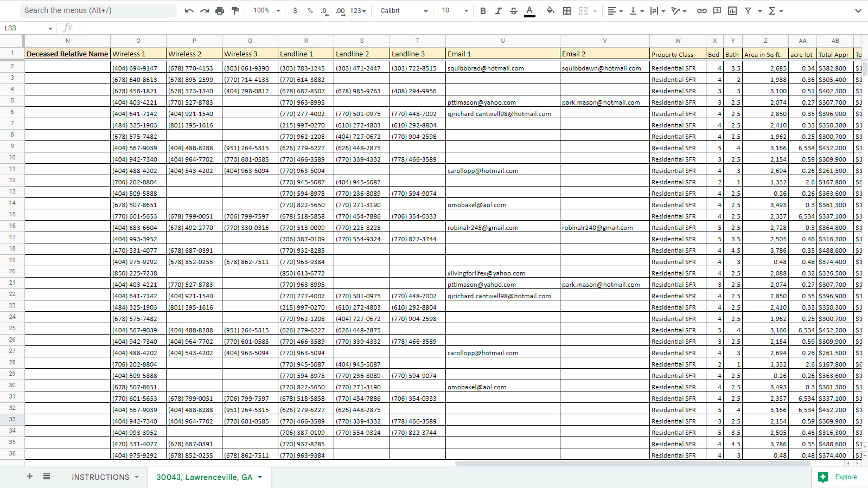Open the zoom level 100% dropdown
868x488 pixels.
coord(267,11)
